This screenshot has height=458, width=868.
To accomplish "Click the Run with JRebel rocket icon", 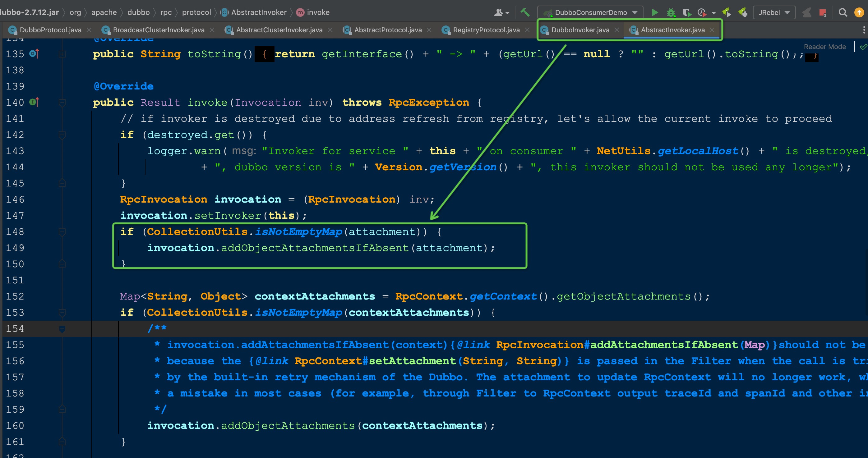I will point(727,13).
